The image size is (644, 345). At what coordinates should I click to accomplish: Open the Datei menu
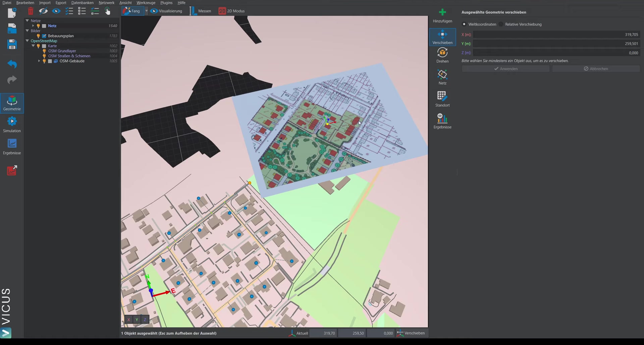(7, 3)
